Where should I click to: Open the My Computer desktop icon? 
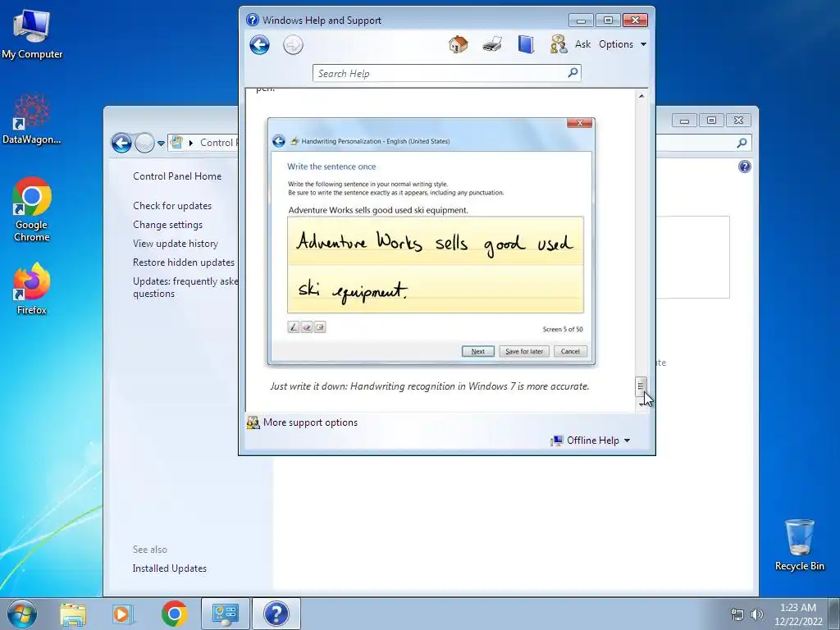point(32,34)
